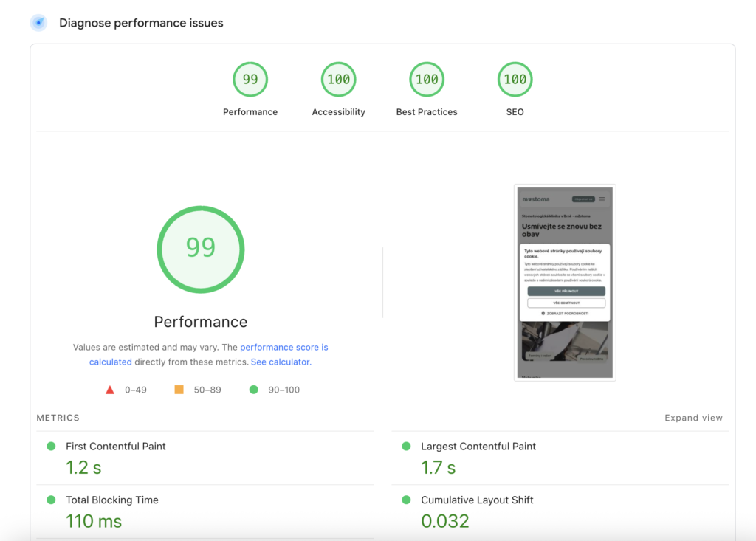Click the large 99 performance gauge
The width and height of the screenshot is (756, 541).
tap(201, 249)
